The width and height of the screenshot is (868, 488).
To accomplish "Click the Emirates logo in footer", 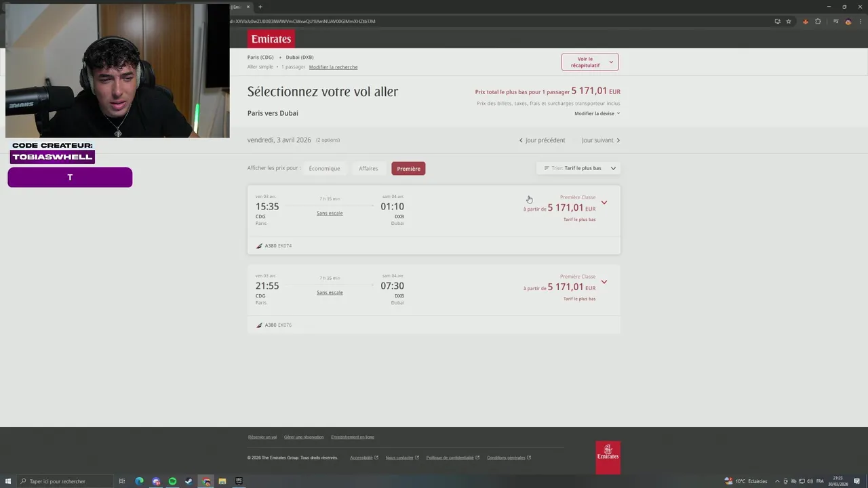I will point(608,457).
